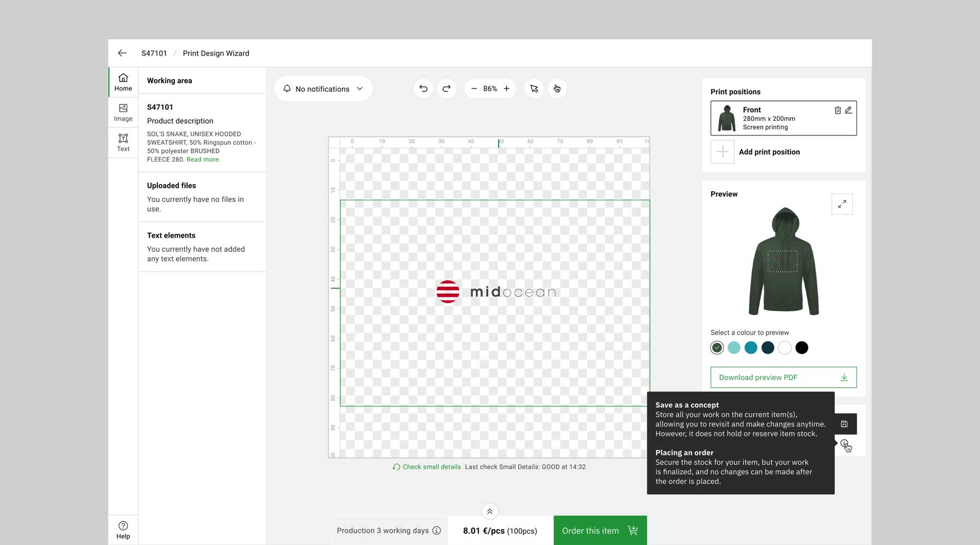The image size is (980, 545).
Task: Expand the preview to fullscreen
Action: point(842,204)
